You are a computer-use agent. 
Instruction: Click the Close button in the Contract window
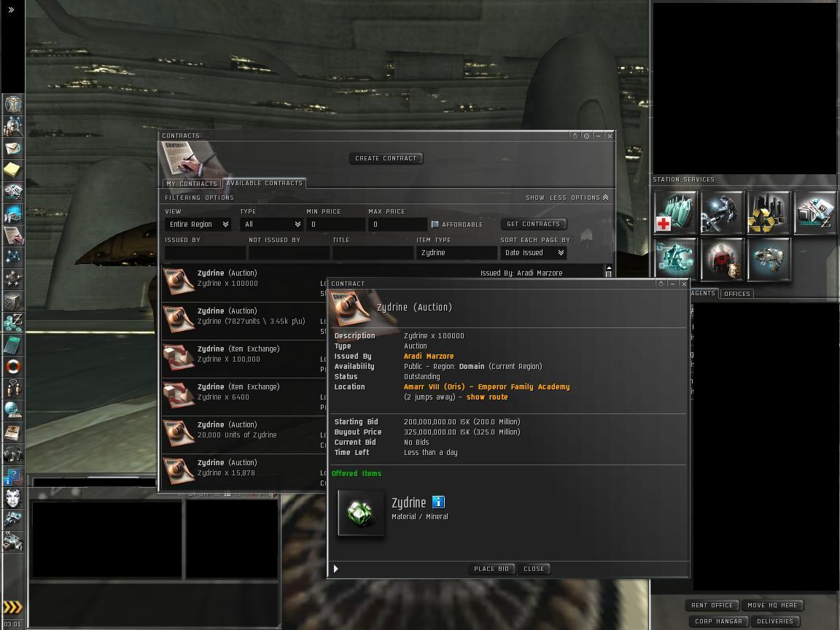[x=534, y=569]
